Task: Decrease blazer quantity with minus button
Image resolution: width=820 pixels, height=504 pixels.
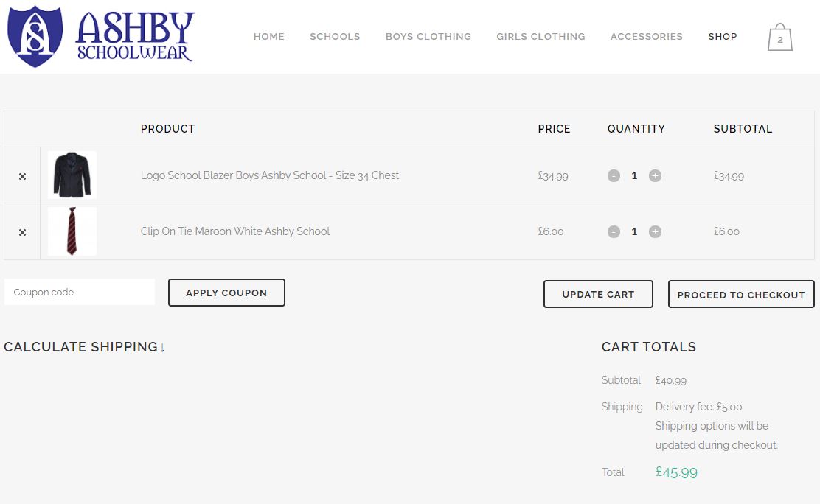Action: coord(614,175)
